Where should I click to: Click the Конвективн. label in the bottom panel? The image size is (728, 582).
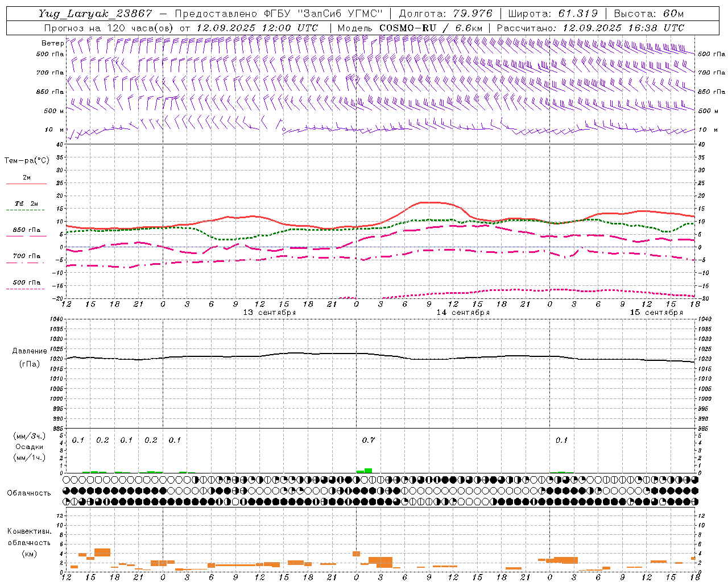tap(29, 531)
